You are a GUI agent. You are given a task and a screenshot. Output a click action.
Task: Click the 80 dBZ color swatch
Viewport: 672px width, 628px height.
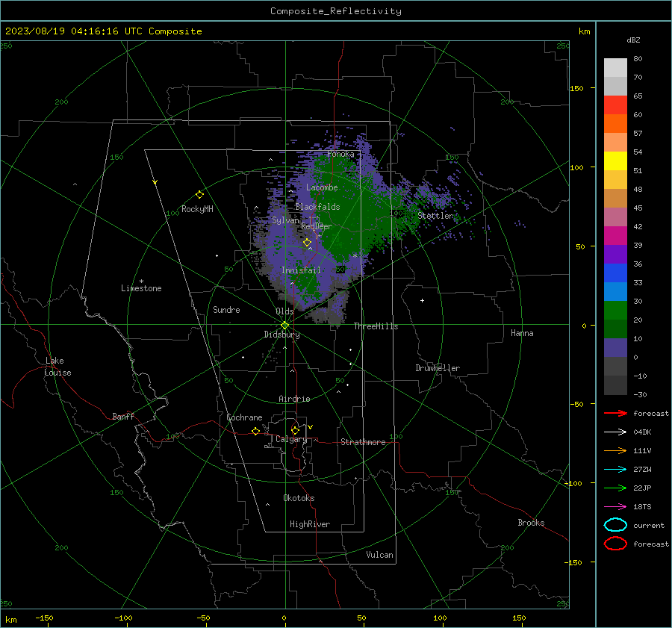[615, 67]
